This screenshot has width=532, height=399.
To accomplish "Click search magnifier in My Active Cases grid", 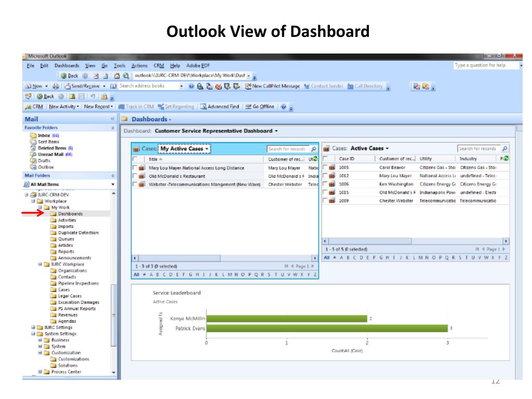I will [x=314, y=149].
